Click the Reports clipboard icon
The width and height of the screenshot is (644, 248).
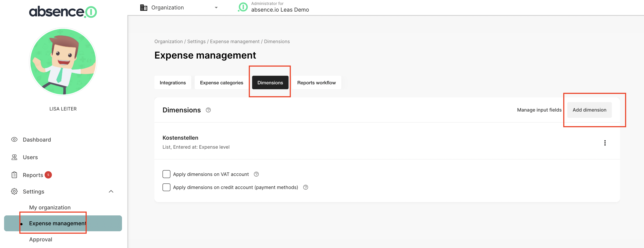[14, 175]
